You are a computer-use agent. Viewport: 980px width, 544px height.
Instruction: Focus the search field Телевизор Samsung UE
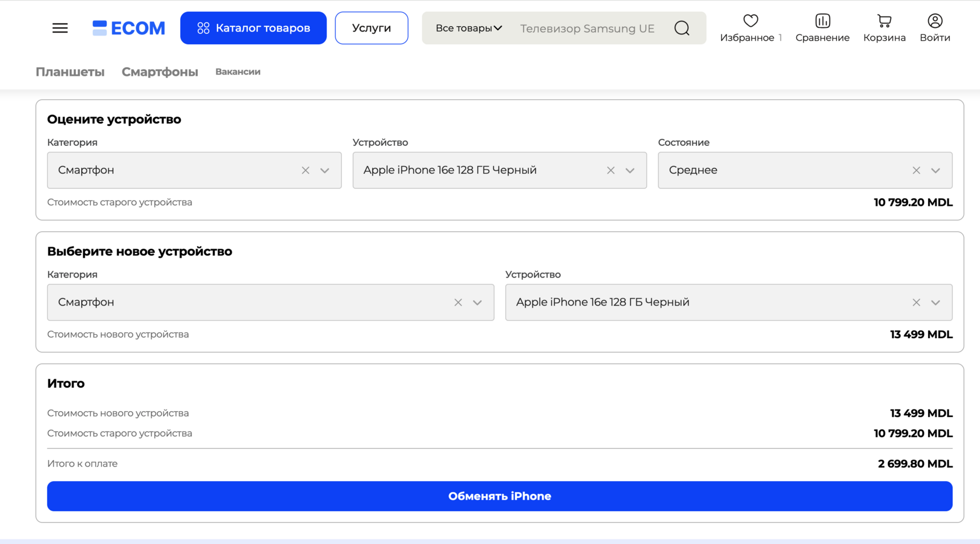coord(587,28)
